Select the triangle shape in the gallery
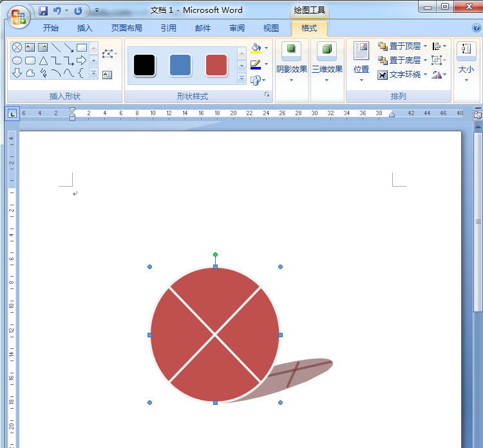 [x=43, y=61]
